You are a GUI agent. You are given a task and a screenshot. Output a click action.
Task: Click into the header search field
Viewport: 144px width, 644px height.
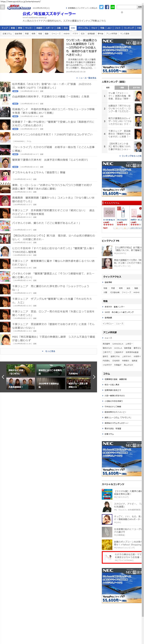pos(127,7)
